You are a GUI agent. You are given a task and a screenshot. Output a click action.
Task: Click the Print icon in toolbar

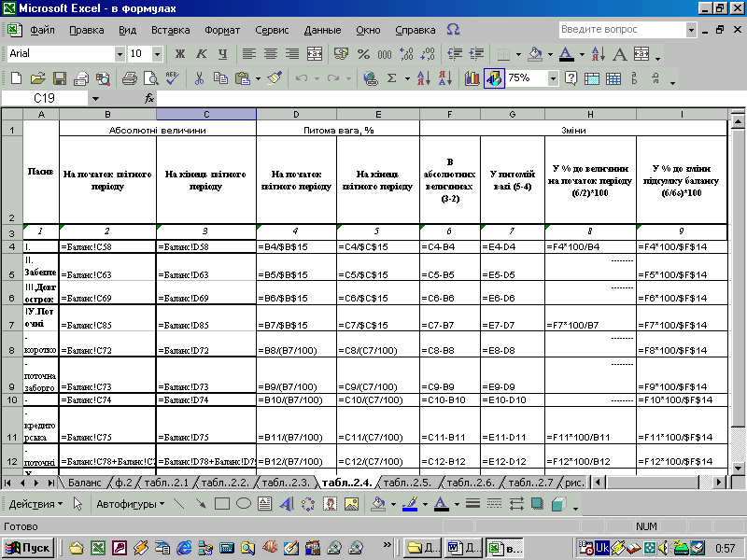(x=129, y=78)
